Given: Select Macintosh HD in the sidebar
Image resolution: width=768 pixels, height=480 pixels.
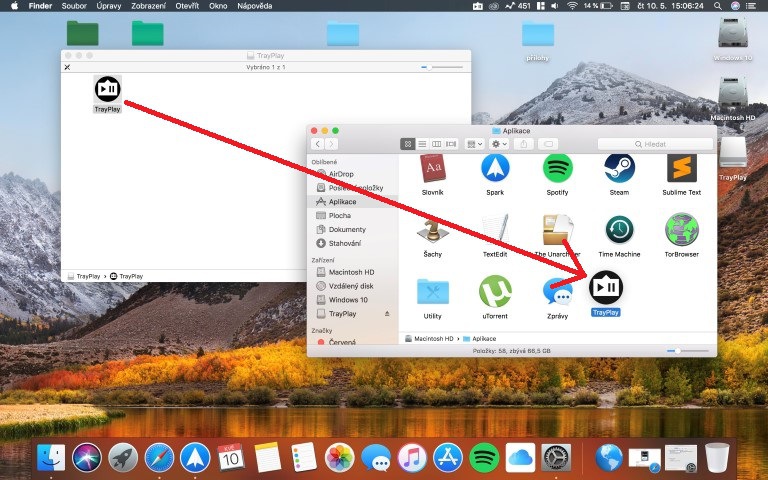Looking at the screenshot, I should point(351,272).
